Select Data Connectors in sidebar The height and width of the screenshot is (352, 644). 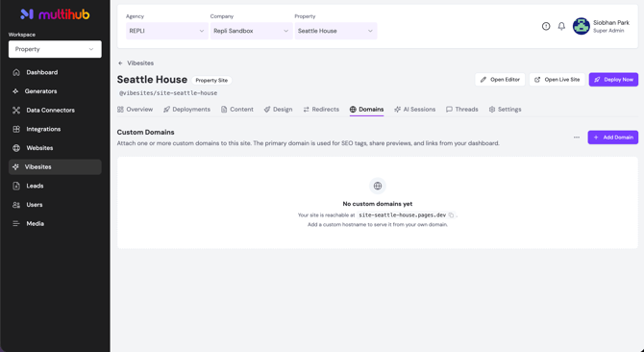(x=55, y=110)
